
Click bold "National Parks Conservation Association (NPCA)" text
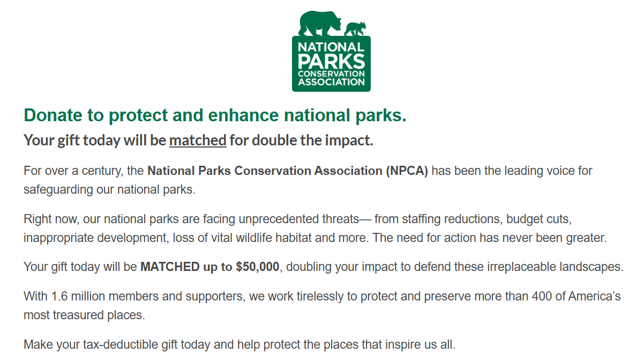(287, 171)
